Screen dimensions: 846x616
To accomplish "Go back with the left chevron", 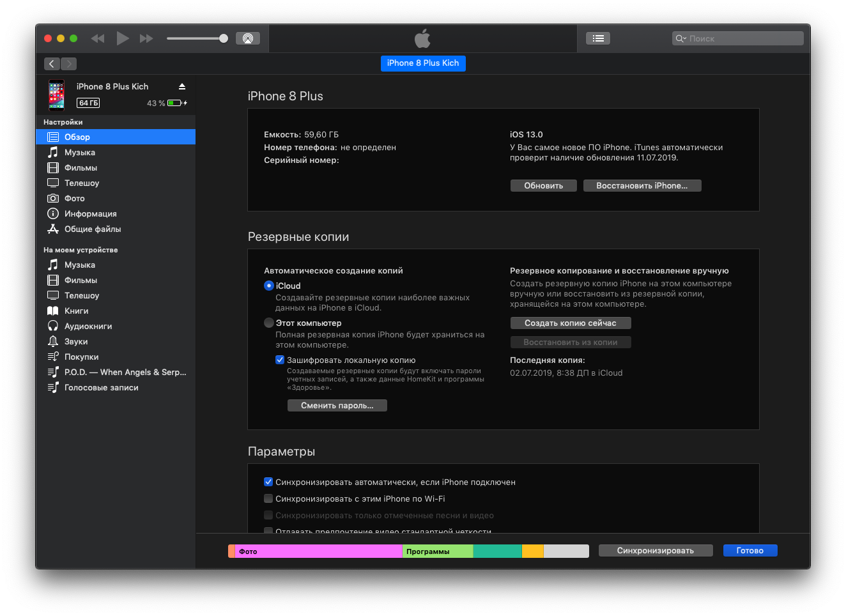I will pyautogui.click(x=52, y=64).
